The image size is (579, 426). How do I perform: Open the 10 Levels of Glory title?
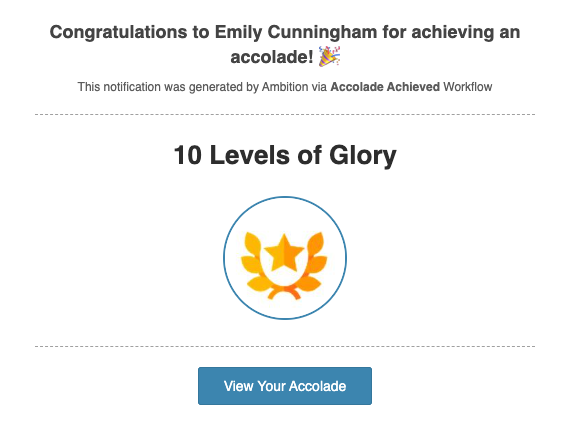(x=285, y=155)
